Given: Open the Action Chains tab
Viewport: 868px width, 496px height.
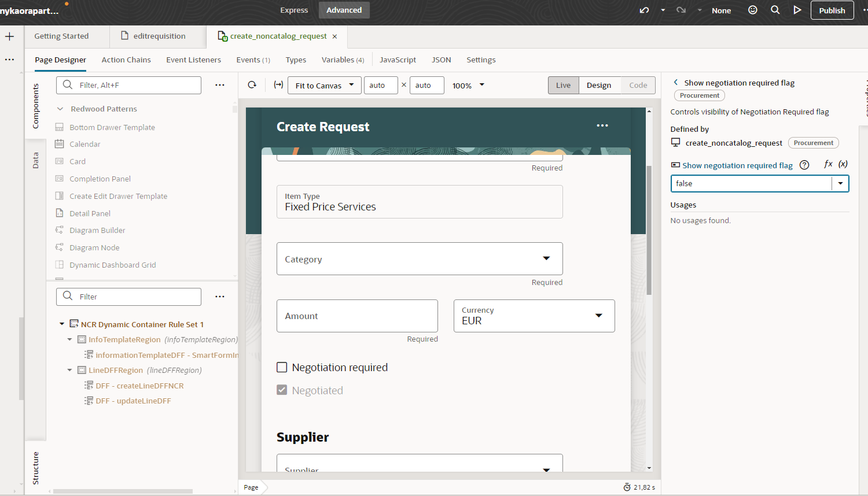Looking at the screenshot, I should tap(126, 60).
